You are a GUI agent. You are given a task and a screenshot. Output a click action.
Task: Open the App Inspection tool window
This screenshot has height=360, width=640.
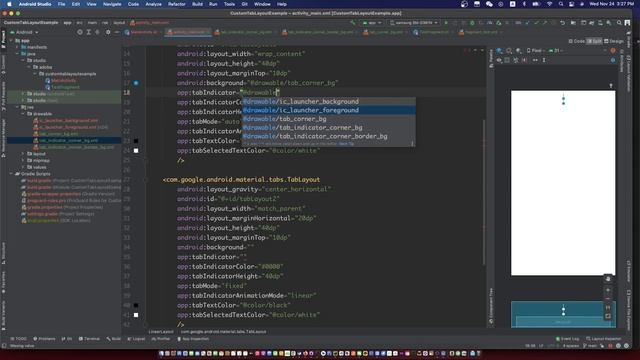coord(193,339)
